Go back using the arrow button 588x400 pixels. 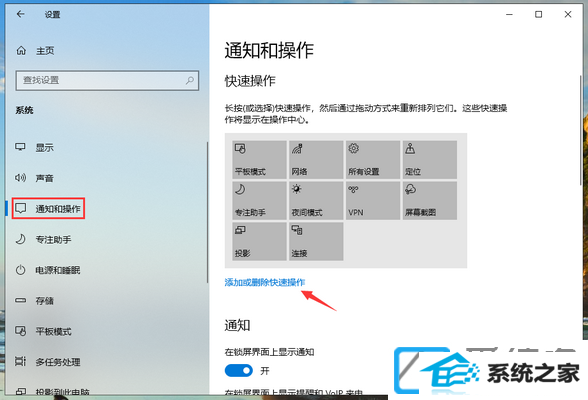click(21, 14)
